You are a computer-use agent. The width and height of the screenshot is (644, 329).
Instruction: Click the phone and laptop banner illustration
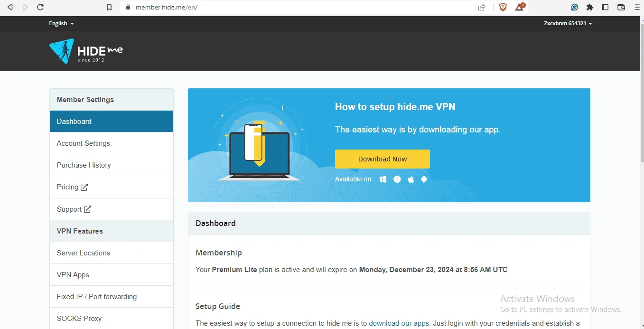(259, 145)
